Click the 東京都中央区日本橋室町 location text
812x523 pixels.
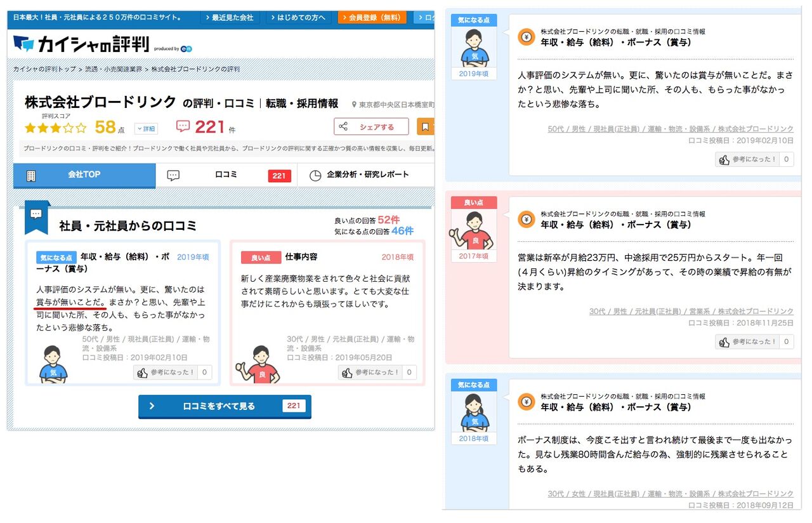(x=396, y=104)
